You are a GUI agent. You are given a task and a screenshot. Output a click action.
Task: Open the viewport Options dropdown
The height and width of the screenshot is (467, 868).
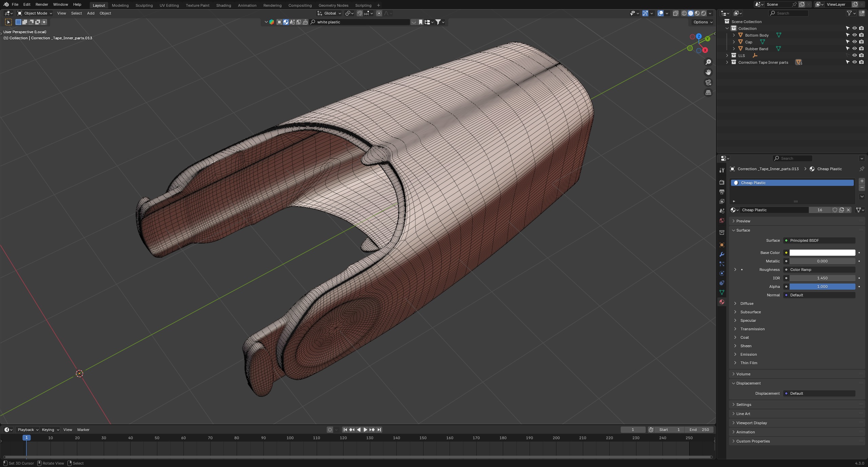pos(703,22)
